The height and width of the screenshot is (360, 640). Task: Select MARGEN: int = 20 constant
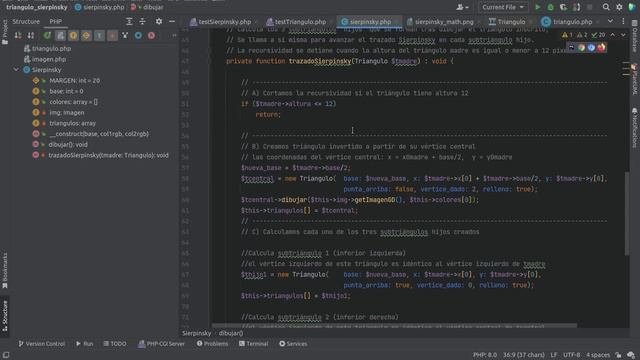click(x=74, y=80)
